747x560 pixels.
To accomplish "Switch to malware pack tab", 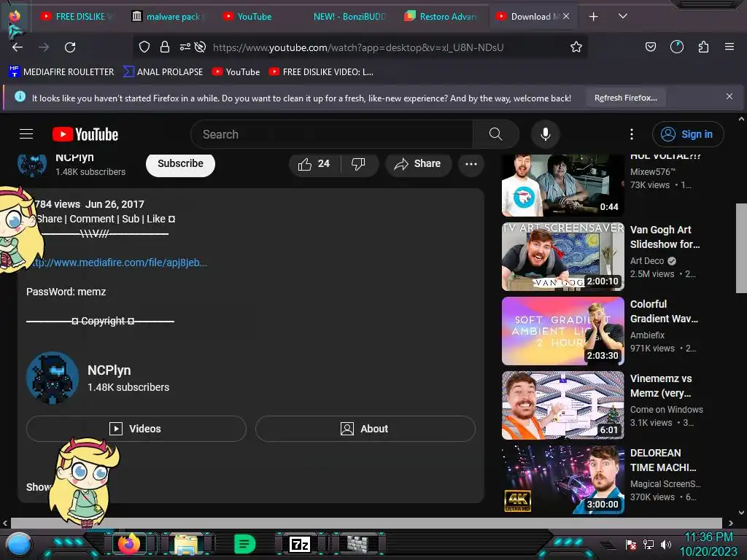I will 168,17.
